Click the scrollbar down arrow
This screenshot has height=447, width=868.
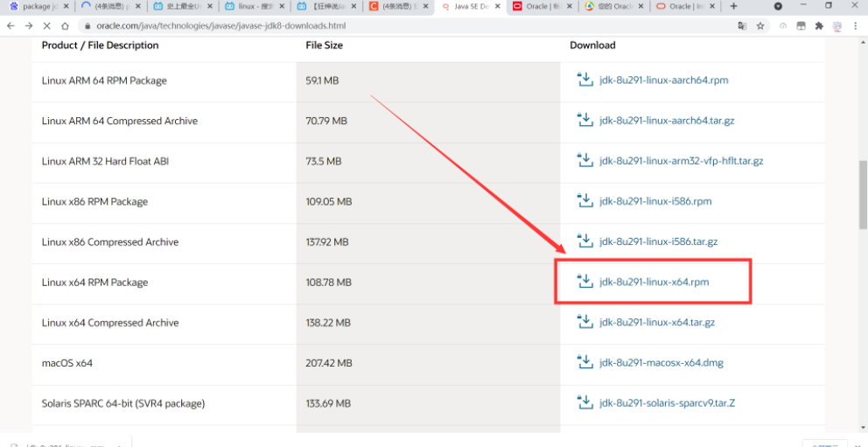click(863, 428)
